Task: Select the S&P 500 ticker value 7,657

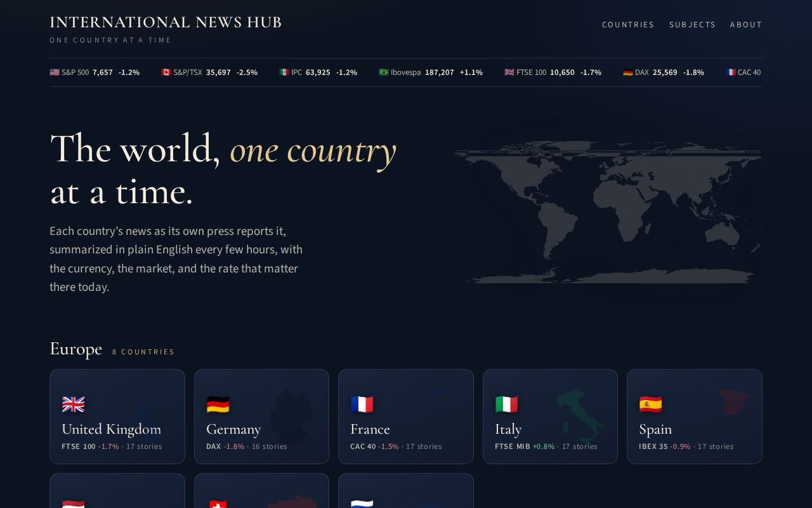Action: (x=103, y=72)
